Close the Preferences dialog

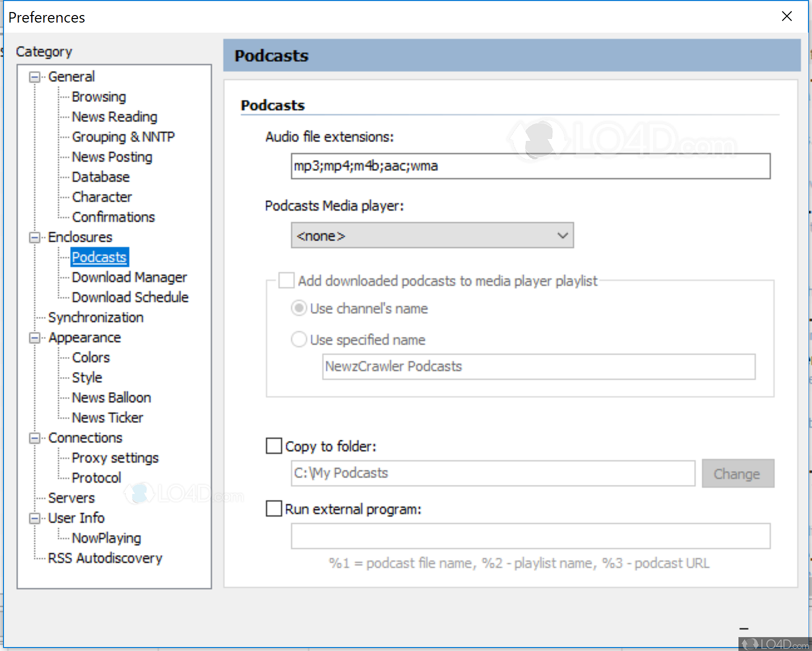click(x=787, y=17)
